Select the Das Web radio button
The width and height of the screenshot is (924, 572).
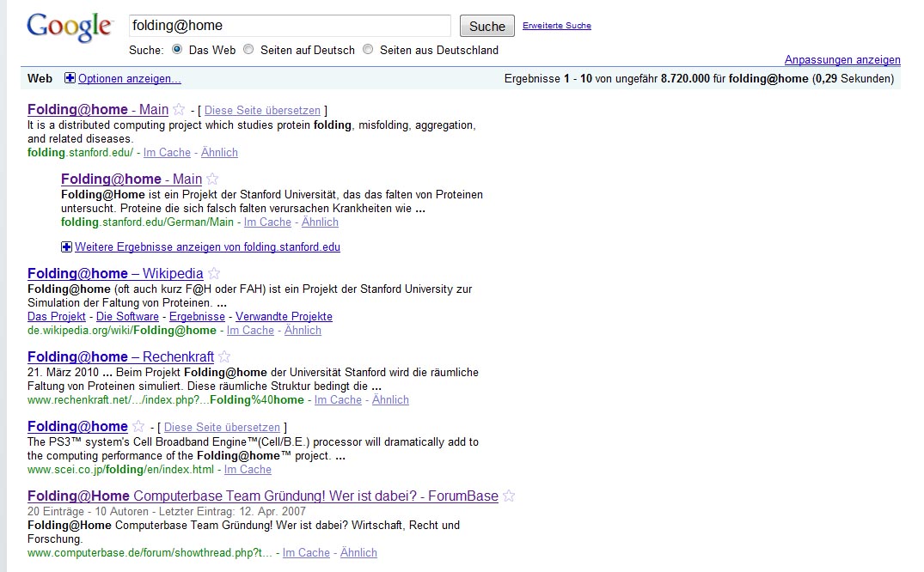[x=177, y=50]
